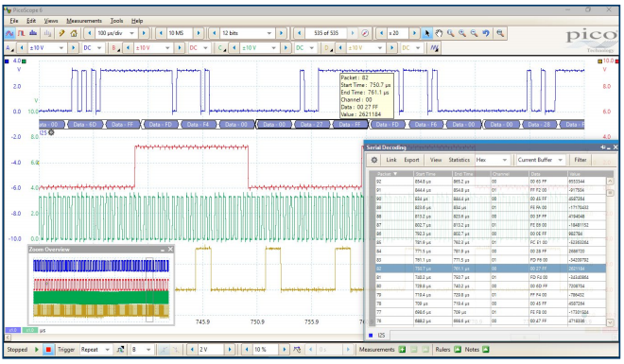The image size is (624, 364).
Task: Click View in Serial Decoding
Action: click(436, 160)
